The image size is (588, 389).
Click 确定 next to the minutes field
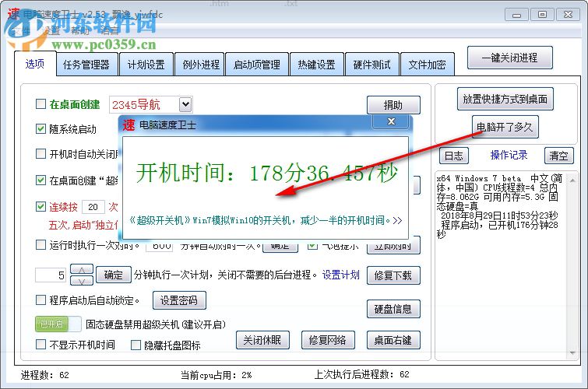114,275
